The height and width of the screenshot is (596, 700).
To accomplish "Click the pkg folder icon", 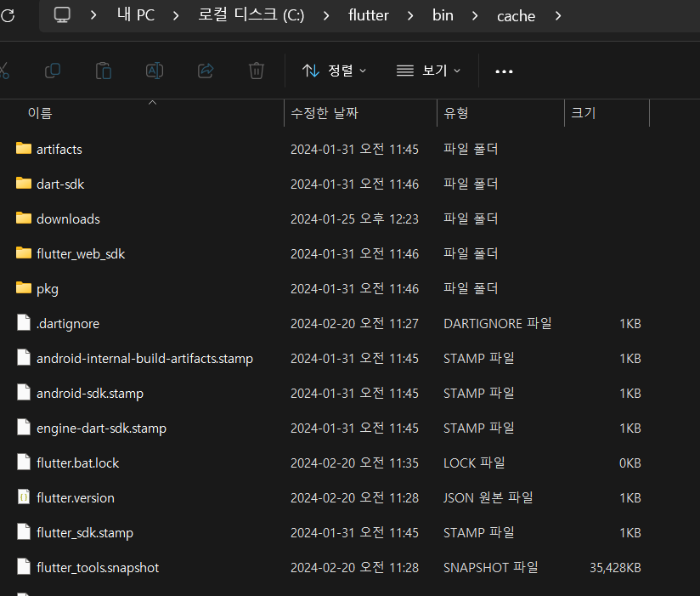I will pos(24,287).
